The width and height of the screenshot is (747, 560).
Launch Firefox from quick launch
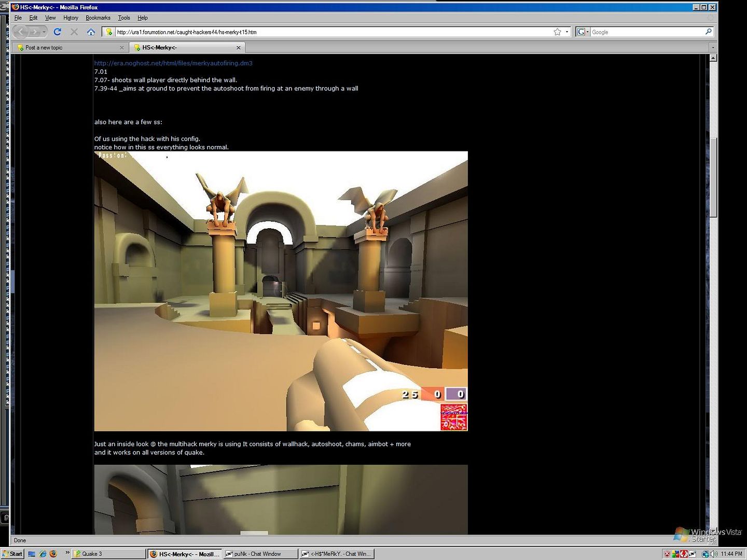(x=53, y=554)
